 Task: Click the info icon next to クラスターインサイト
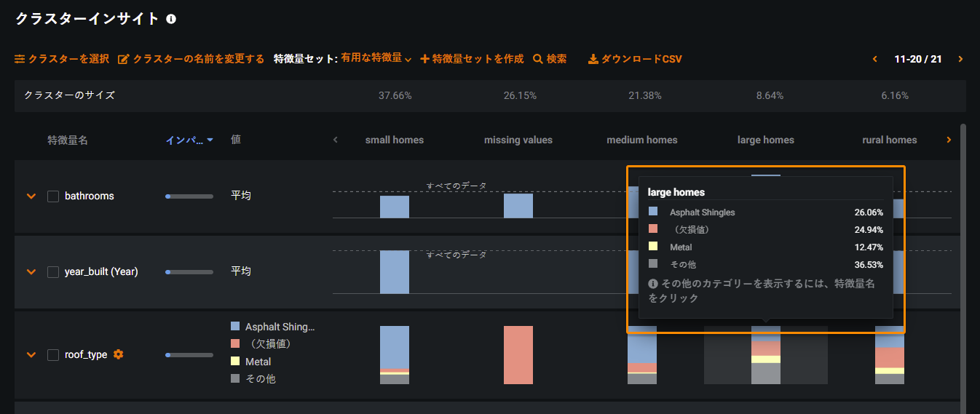click(x=171, y=20)
